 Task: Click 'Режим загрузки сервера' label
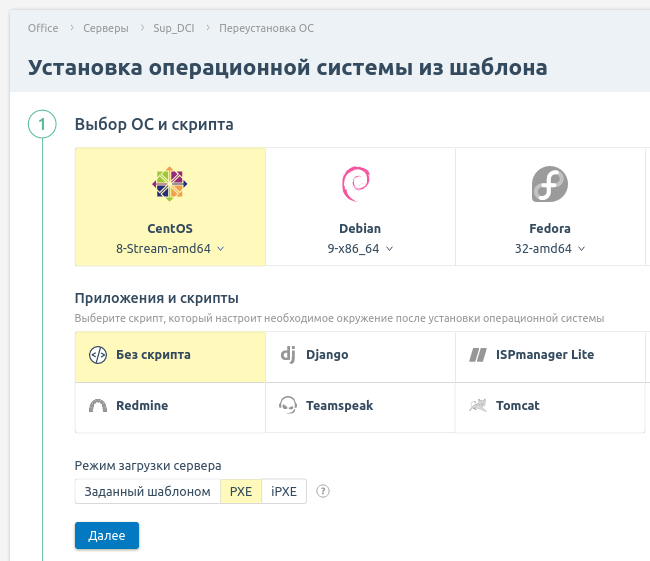point(148,466)
